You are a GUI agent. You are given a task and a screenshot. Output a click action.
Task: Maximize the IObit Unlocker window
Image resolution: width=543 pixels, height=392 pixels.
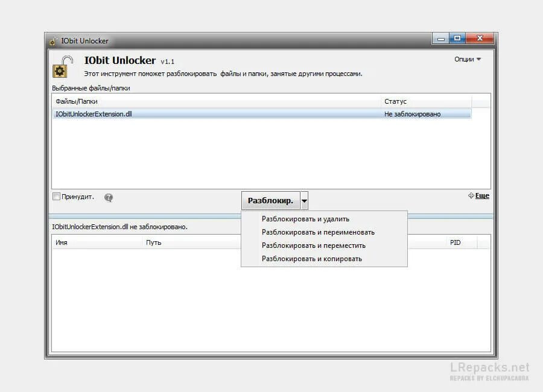click(x=457, y=39)
